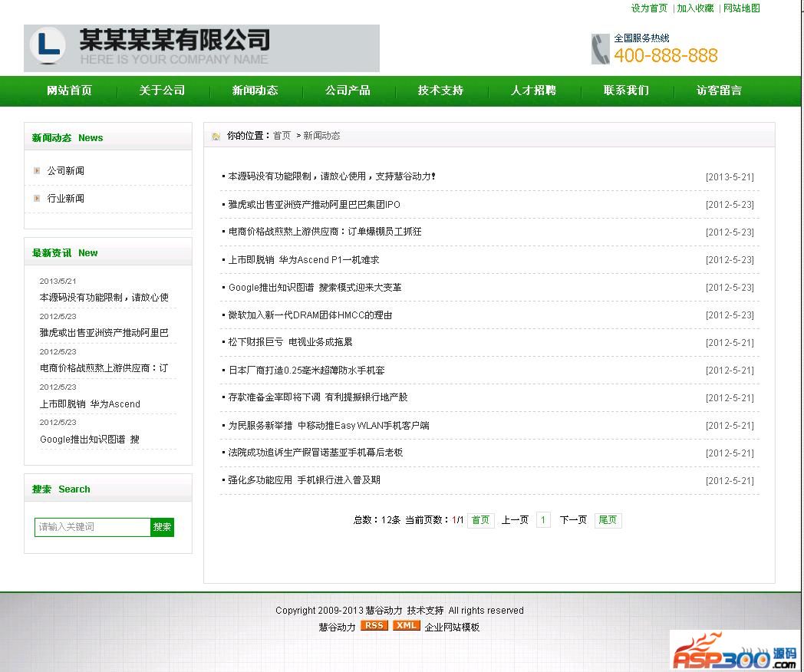Click 新闻动态 breadcrumb link
Screen dimensions: 804x672
coord(321,136)
